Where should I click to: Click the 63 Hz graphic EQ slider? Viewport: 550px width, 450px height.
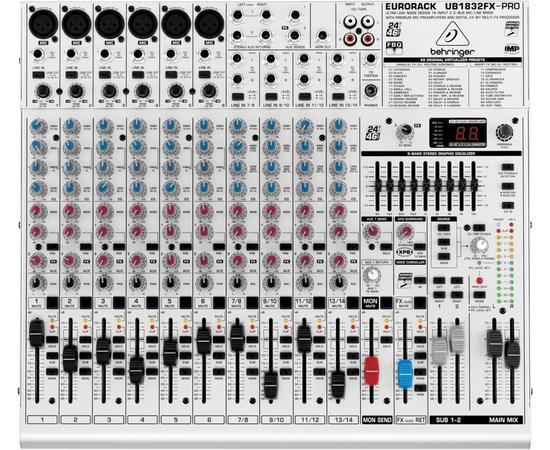click(x=378, y=186)
